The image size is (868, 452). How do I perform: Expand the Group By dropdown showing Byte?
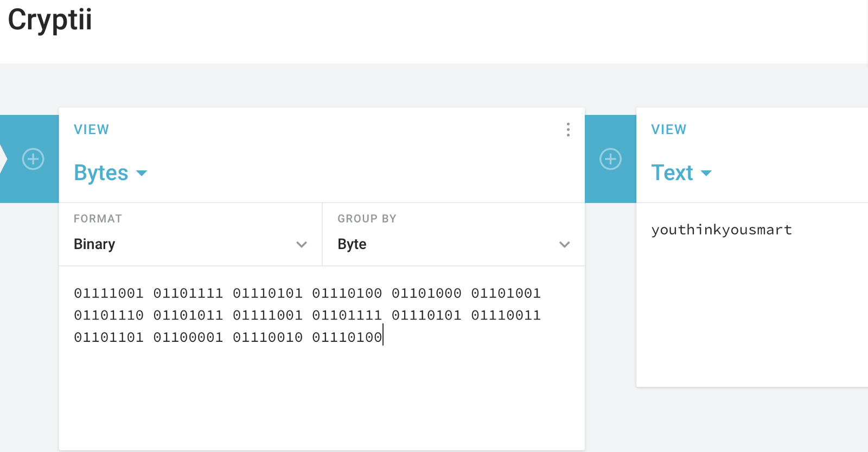click(454, 234)
